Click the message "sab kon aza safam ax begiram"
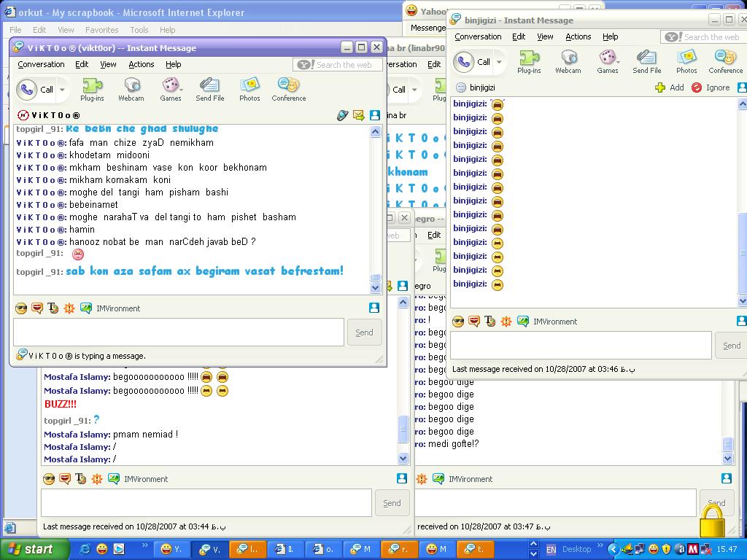This screenshot has height=560, width=747. click(x=205, y=271)
